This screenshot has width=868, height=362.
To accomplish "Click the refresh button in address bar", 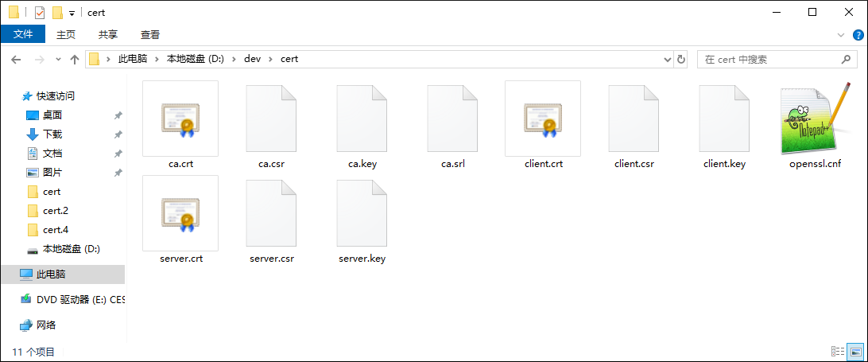I will pyautogui.click(x=680, y=59).
